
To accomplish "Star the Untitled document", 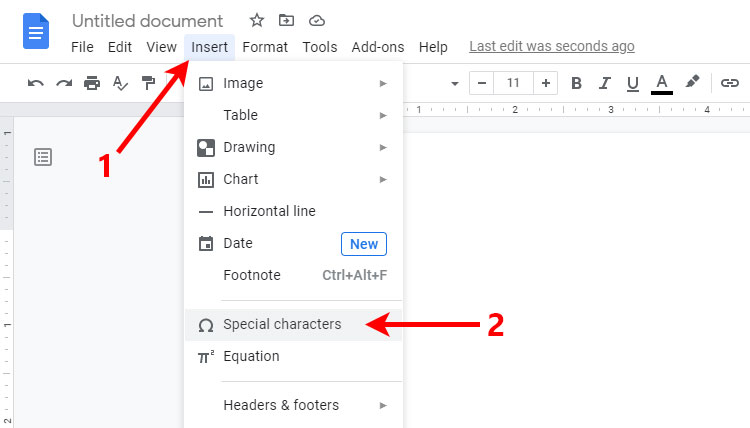I will pyautogui.click(x=257, y=21).
